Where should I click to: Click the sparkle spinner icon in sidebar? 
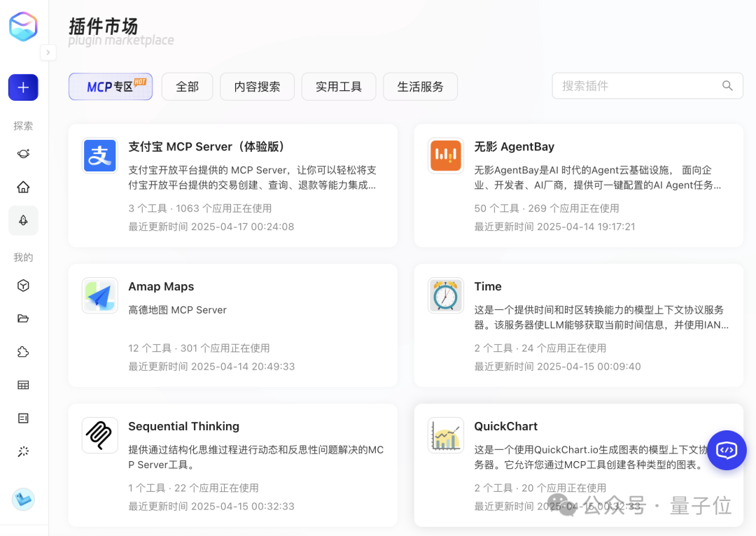click(x=23, y=451)
